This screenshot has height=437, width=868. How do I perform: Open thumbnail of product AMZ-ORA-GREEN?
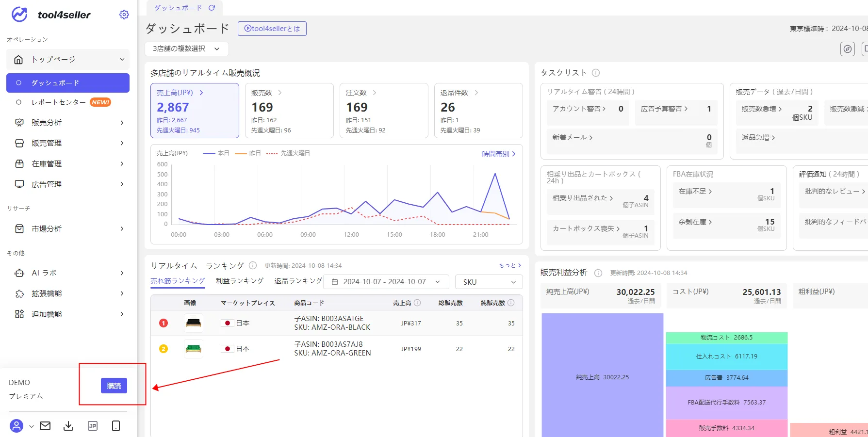coord(194,348)
